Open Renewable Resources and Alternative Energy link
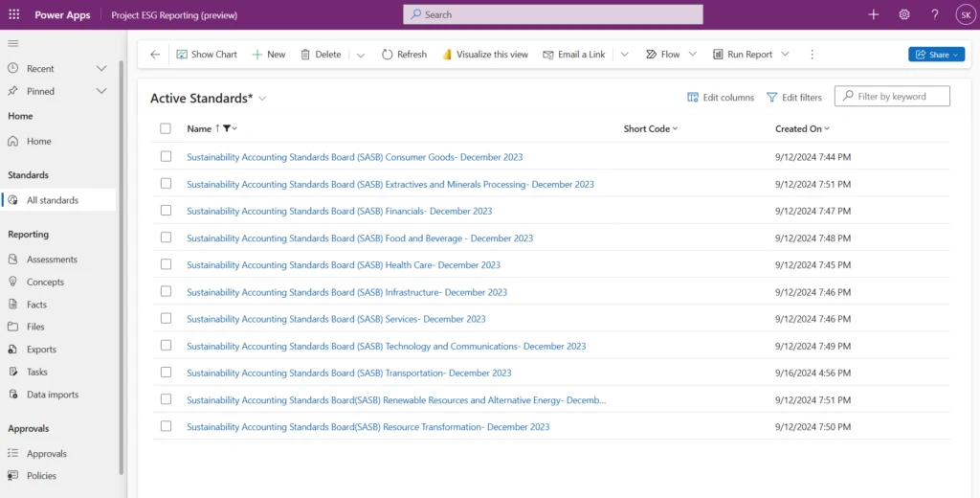The image size is (980, 498). click(x=396, y=400)
